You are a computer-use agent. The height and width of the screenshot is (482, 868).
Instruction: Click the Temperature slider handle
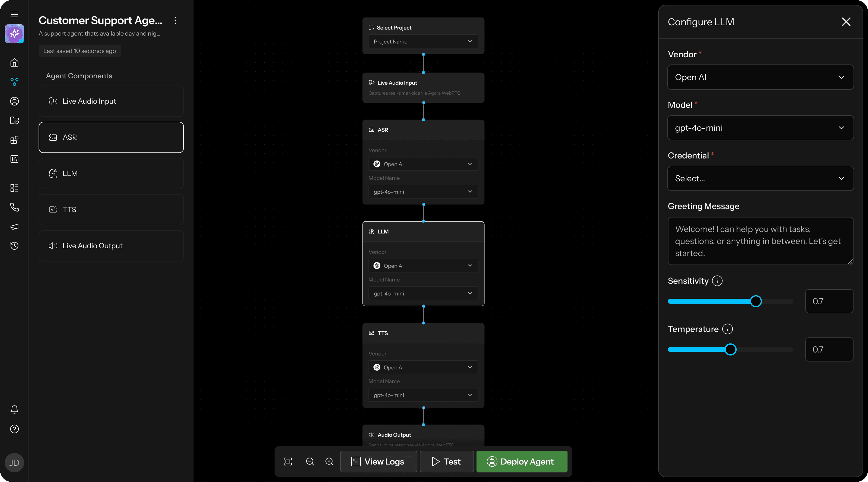[x=730, y=350]
